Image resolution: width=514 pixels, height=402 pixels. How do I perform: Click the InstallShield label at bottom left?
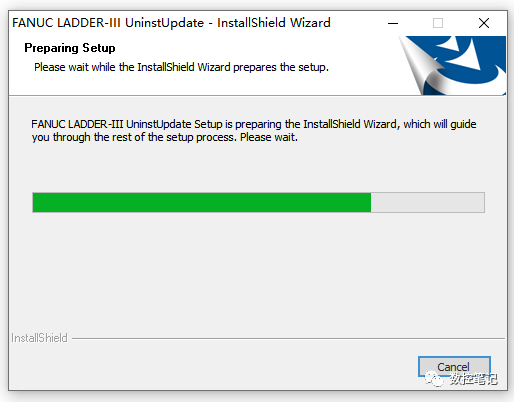39,338
